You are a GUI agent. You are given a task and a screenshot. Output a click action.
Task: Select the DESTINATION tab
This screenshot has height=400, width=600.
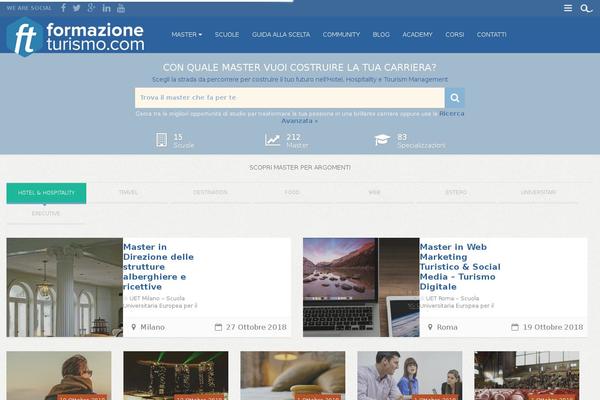[210, 193]
